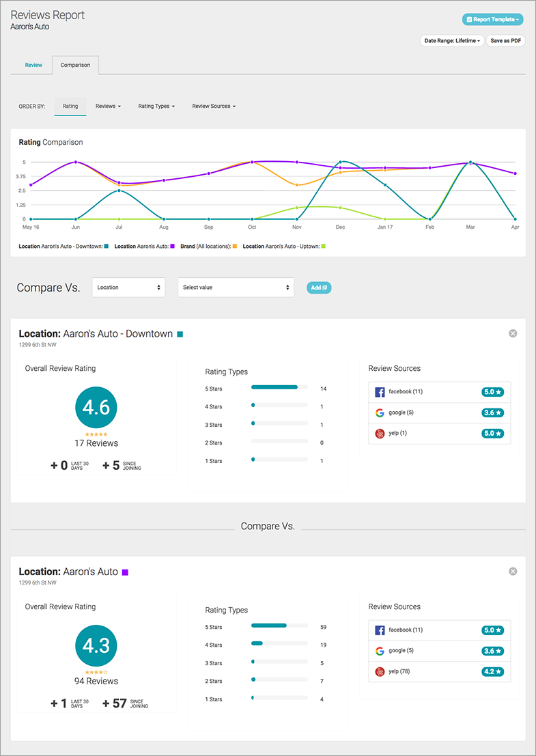Select the Comparison tab
The image size is (536, 756).
pos(75,65)
